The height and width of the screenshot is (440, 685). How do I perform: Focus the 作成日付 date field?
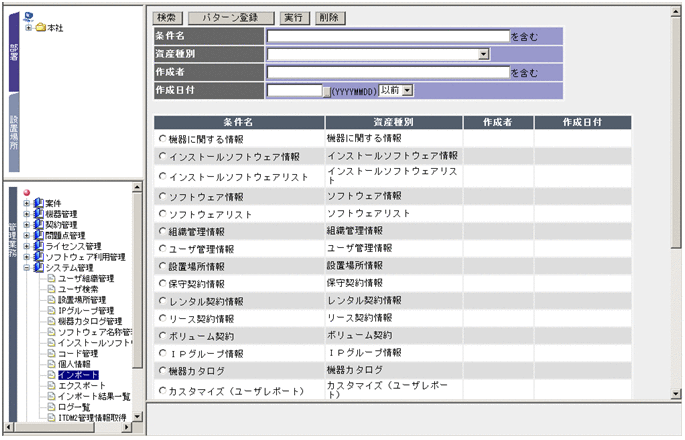(x=294, y=90)
